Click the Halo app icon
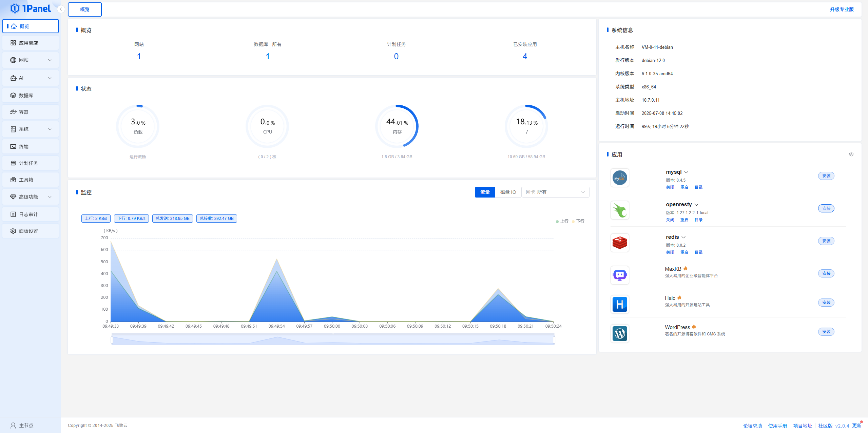Image resolution: width=868 pixels, height=433 pixels. point(619,304)
